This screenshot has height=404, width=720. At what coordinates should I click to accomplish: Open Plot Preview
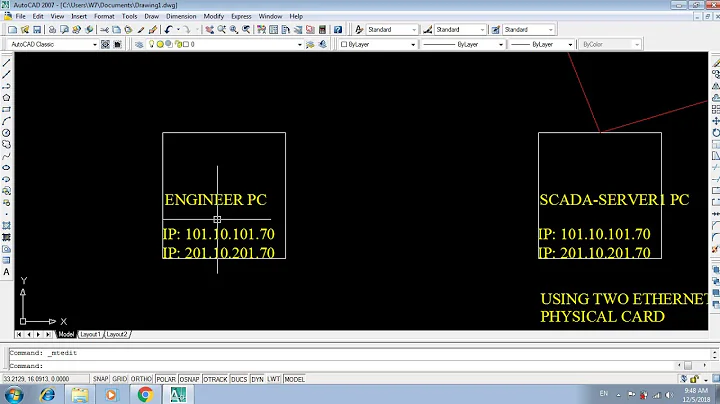tap(64, 29)
